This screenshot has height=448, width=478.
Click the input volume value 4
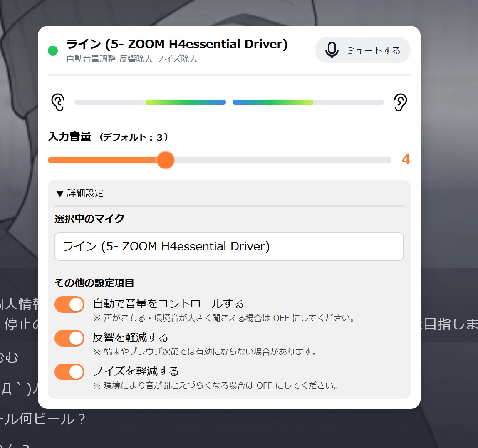[x=406, y=160]
